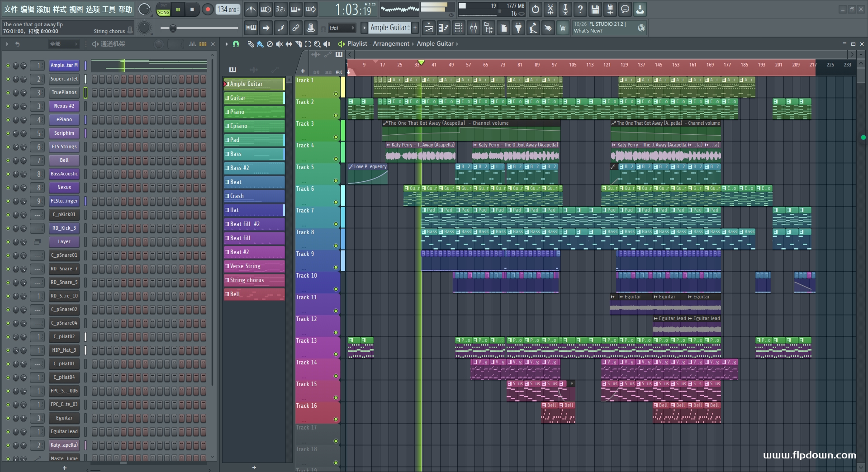This screenshot has height=472, width=868.
Task: Adjust the 134.000 tempo field
Action: (x=228, y=9)
